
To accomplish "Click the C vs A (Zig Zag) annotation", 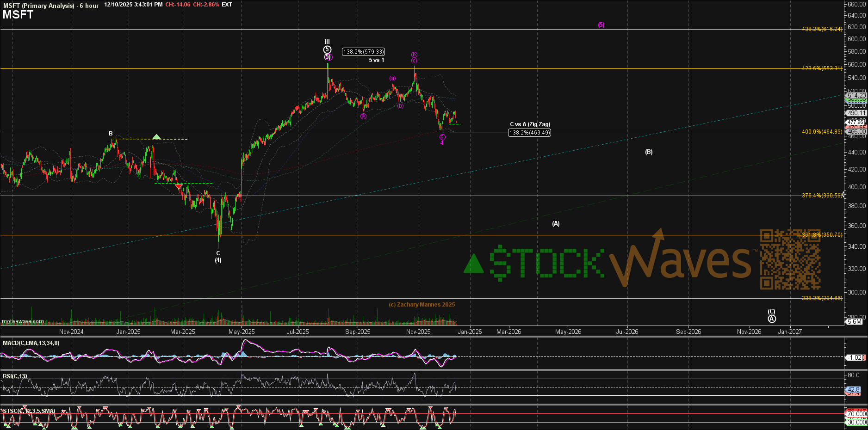I will pyautogui.click(x=531, y=124).
